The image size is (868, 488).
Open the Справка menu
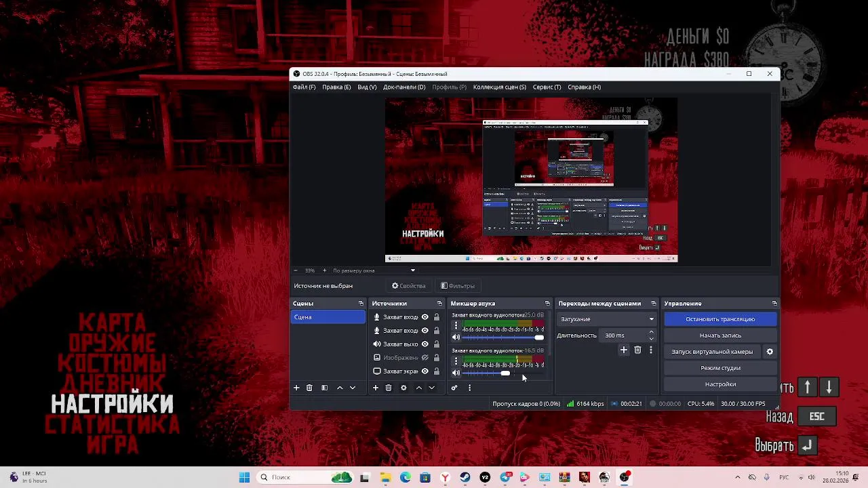584,87
